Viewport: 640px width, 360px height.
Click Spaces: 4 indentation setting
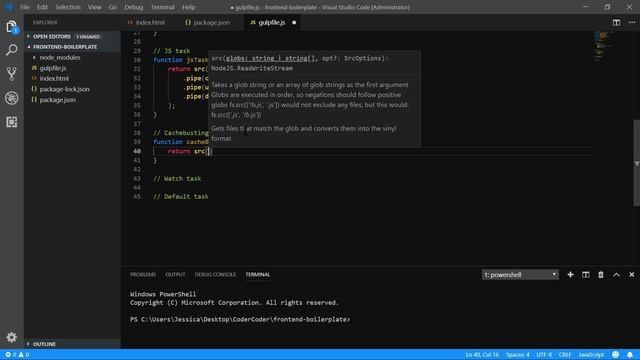[517, 355]
